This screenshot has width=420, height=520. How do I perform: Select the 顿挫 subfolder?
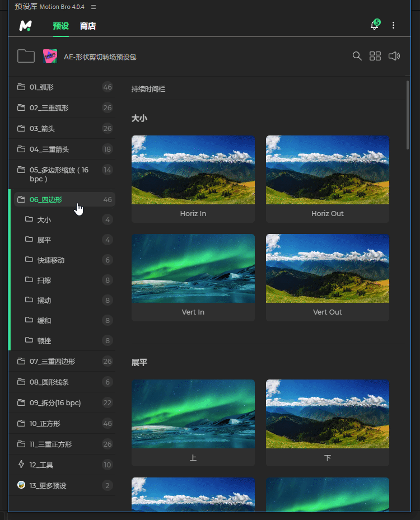click(x=65, y=340)
